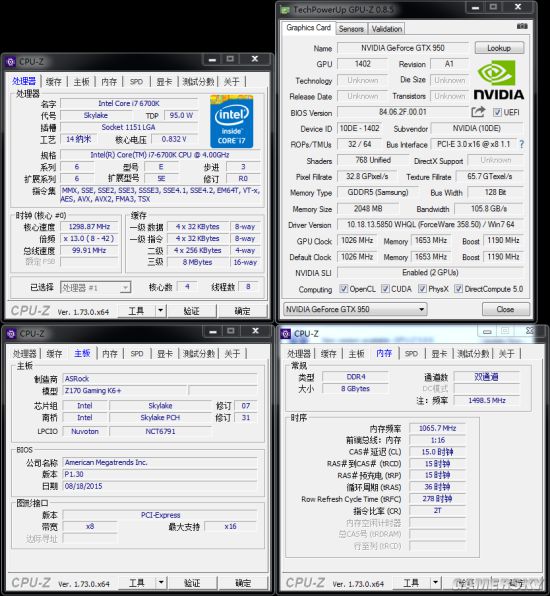Toggle the OpenCL computing checkbox
The image size is (550, 596).
tap(344, 289)
